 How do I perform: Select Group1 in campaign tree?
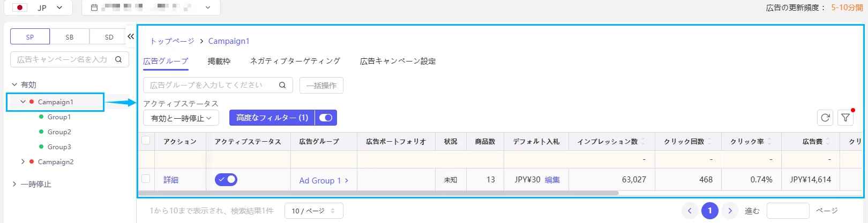[x=59, y=117]
